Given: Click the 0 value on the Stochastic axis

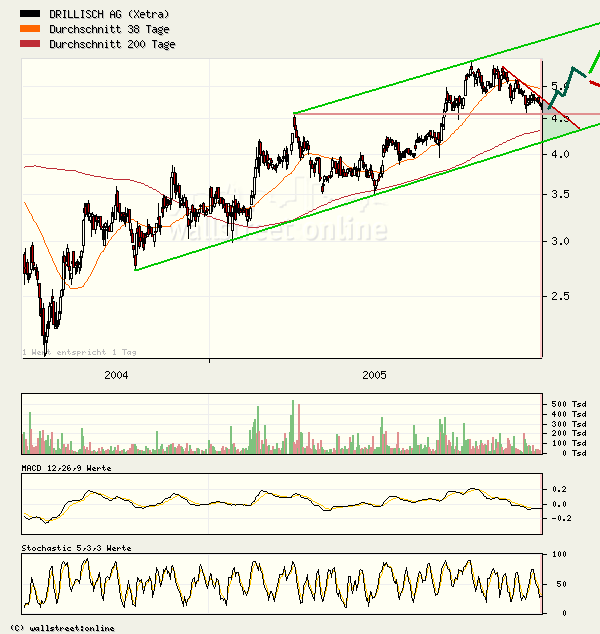Looking at the screenshot, I should [564, 613].
